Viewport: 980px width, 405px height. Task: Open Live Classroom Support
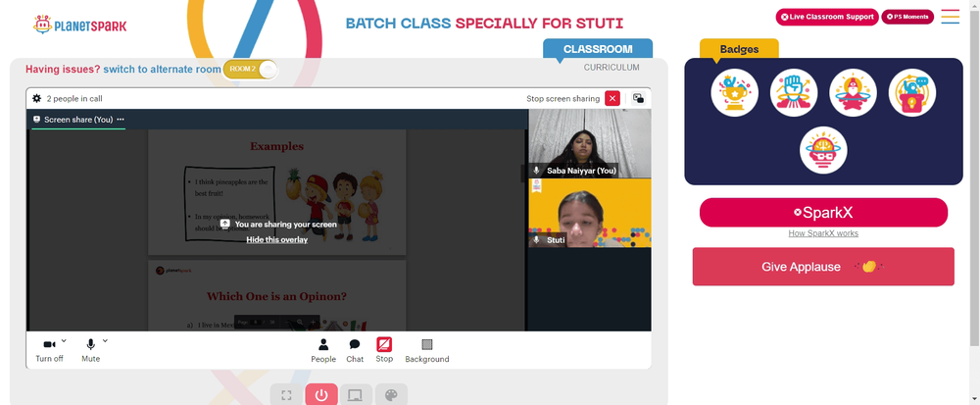point(827,17)
